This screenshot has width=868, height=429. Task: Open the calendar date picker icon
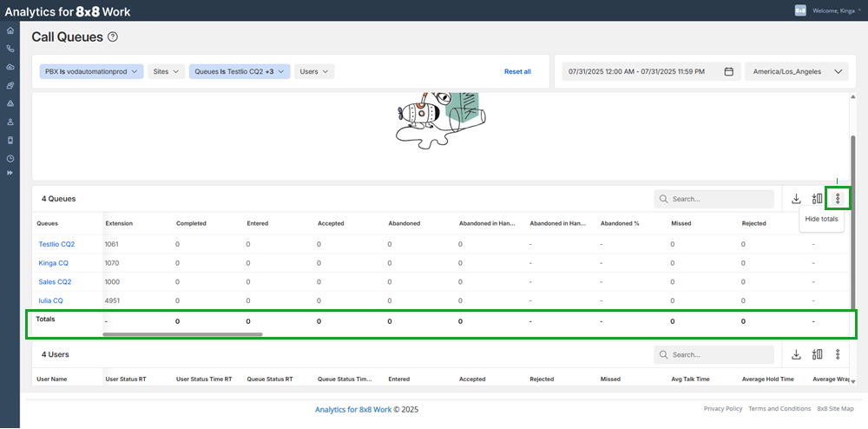729,71
